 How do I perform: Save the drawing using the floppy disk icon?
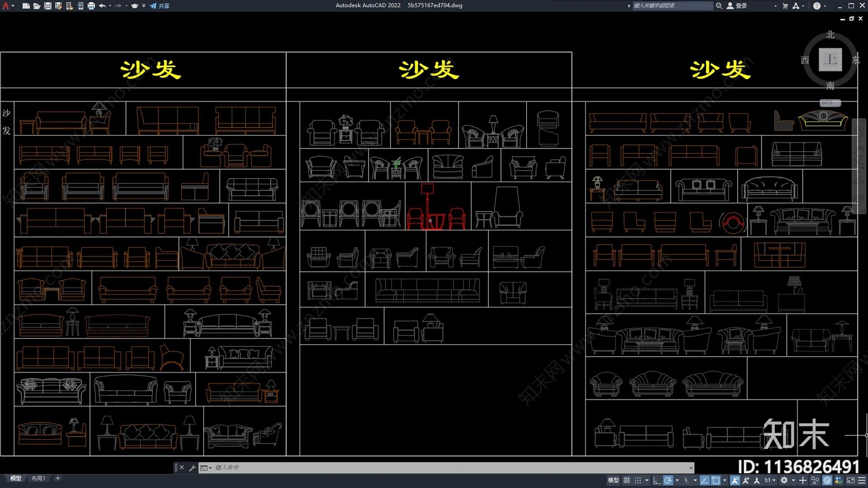click(48, 5)
